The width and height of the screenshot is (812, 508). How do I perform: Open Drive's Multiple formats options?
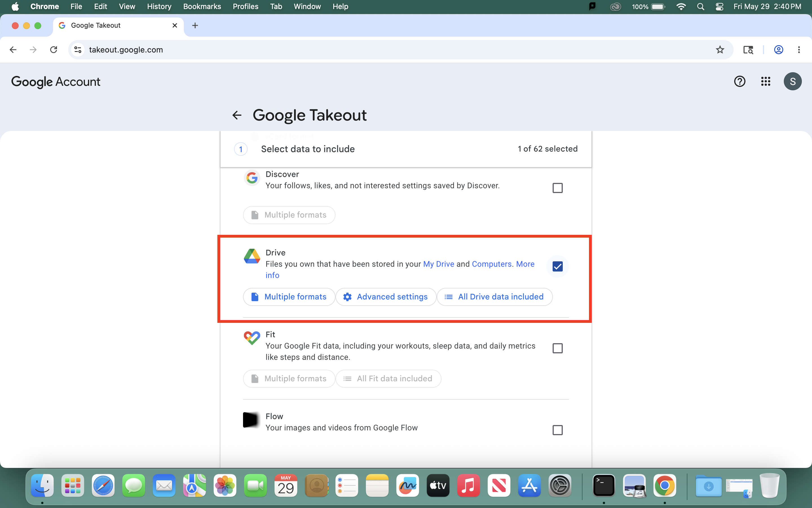point(289,297)
